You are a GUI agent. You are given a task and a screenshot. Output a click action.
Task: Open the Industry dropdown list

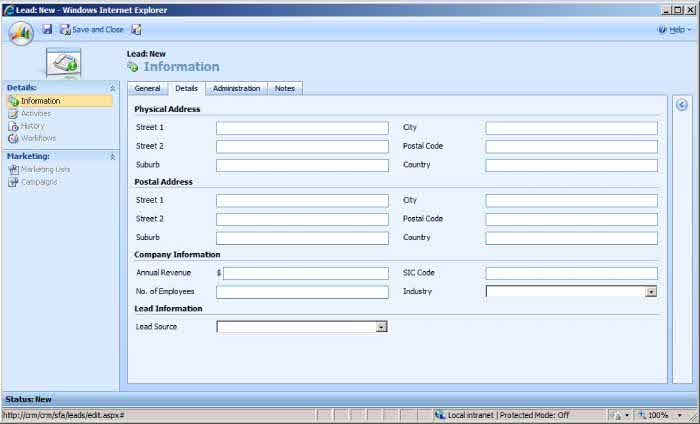point(651,292)
